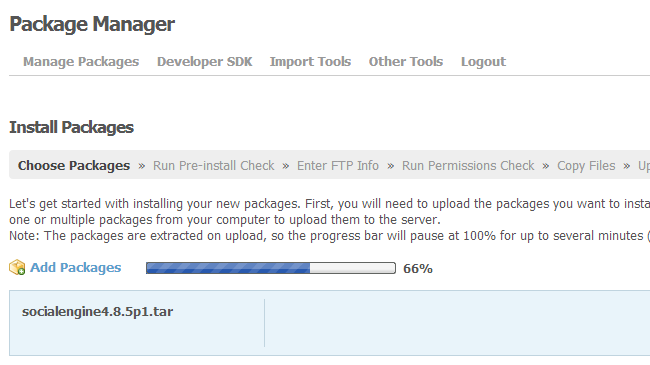Open Other Tools menu item
650x365 pixels.
pos(406,62)
